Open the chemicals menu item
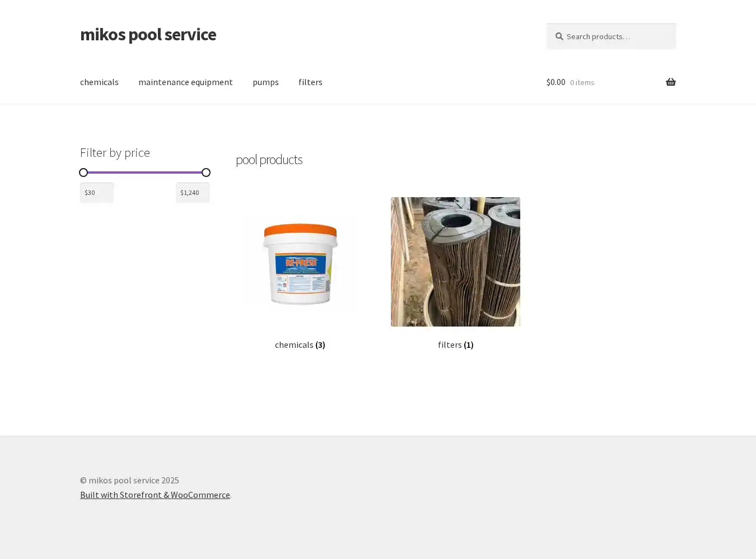 (99, 82)
